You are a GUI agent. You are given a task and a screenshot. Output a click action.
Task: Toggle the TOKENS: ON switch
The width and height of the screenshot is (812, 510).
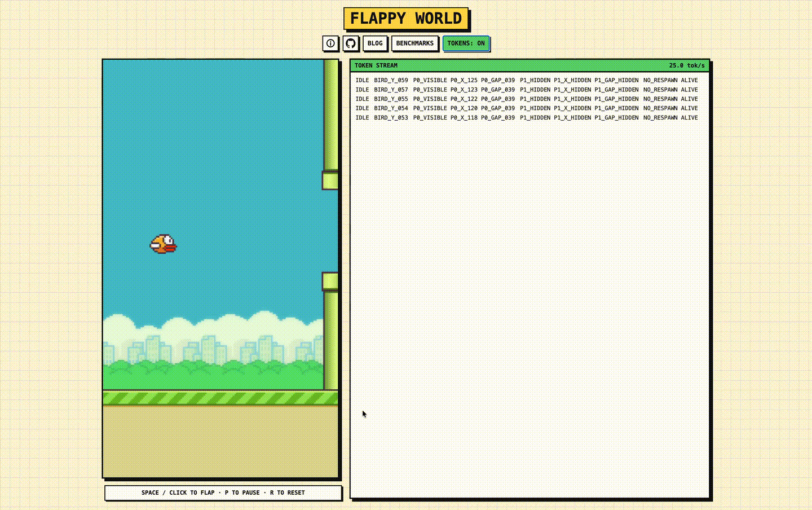[466, 43]
